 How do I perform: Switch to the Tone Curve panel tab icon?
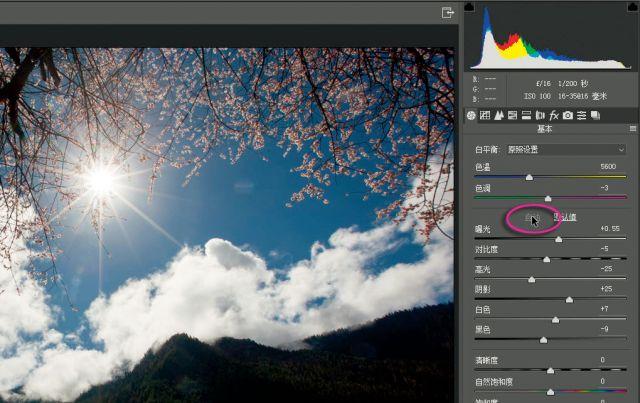(x=485, y=116)
